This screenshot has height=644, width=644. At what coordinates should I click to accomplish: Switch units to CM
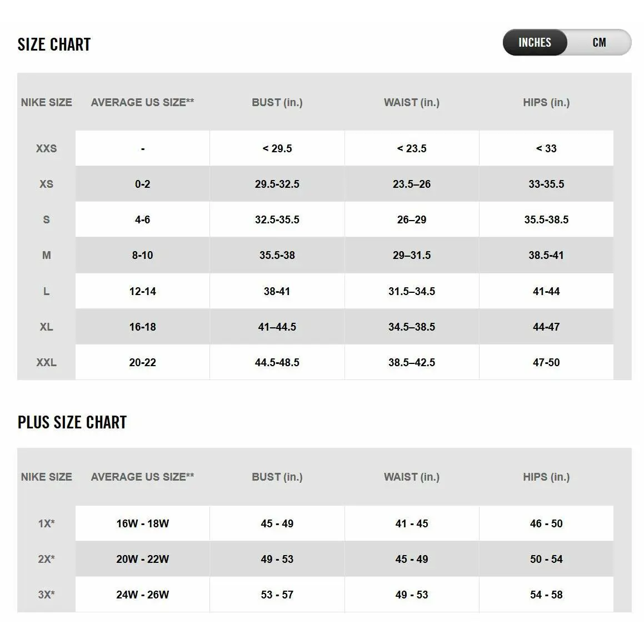(x=599, y=42)
